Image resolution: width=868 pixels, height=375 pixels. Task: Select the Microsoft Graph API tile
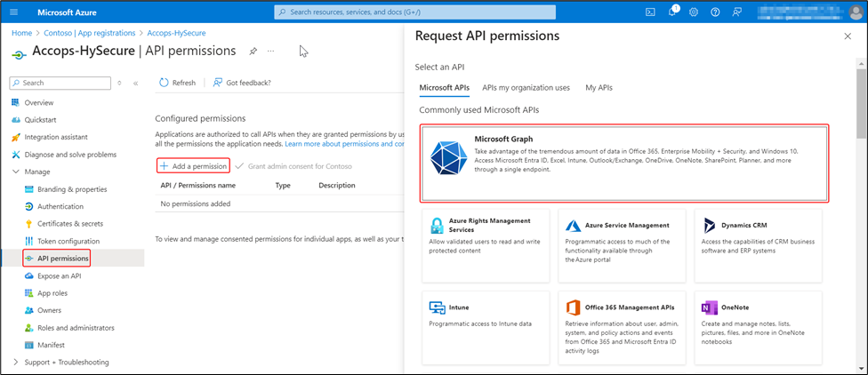[x=623, y=163]
